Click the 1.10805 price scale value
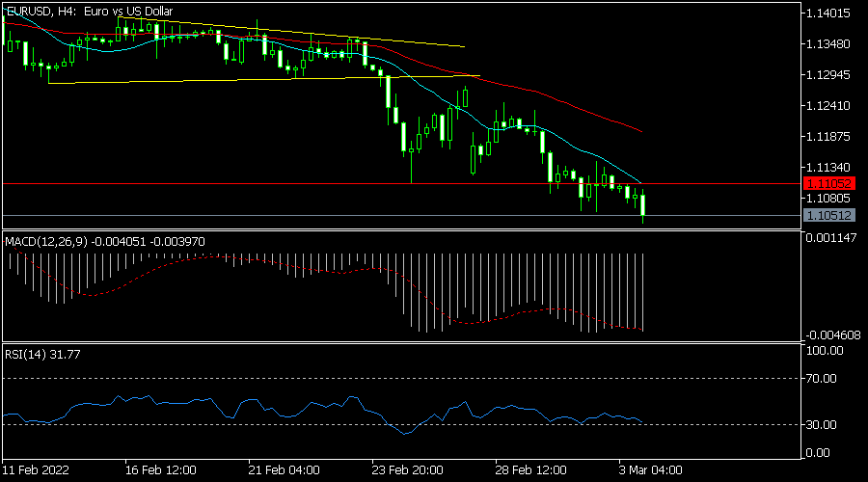The height and width of the screenshot is (482, 868). click(828, 199)
